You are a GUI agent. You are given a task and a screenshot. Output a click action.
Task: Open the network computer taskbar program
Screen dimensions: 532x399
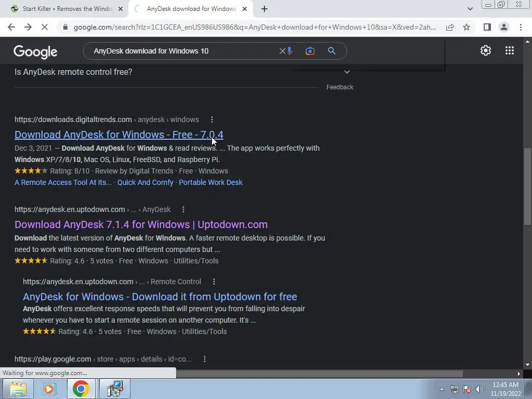pyautogui.click(x=115, y=389)
